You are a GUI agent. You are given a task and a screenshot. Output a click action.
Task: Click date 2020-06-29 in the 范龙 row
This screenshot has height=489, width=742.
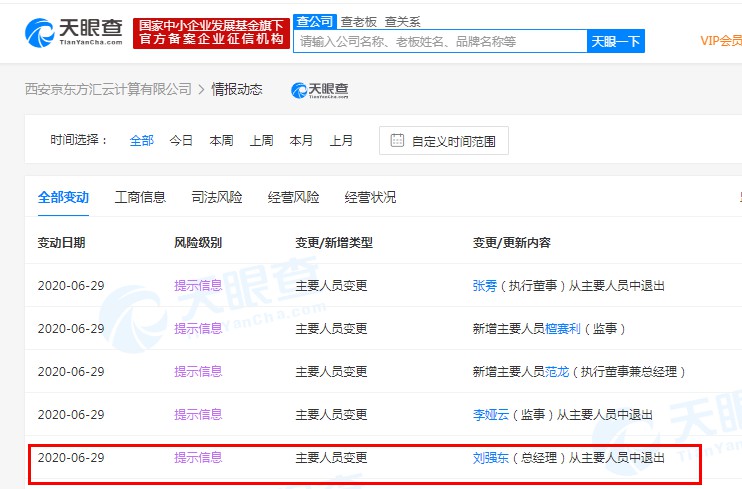(x=71, y=372)
